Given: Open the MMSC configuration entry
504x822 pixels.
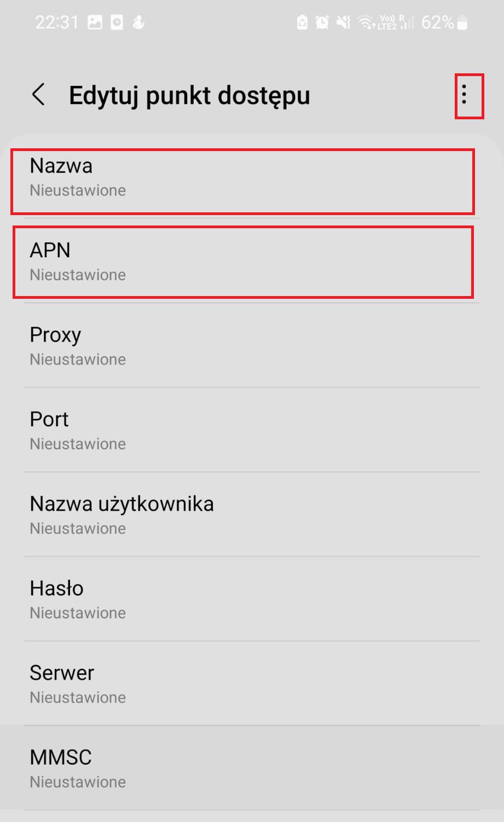Looking at the screenshot, I should (242, 768).
